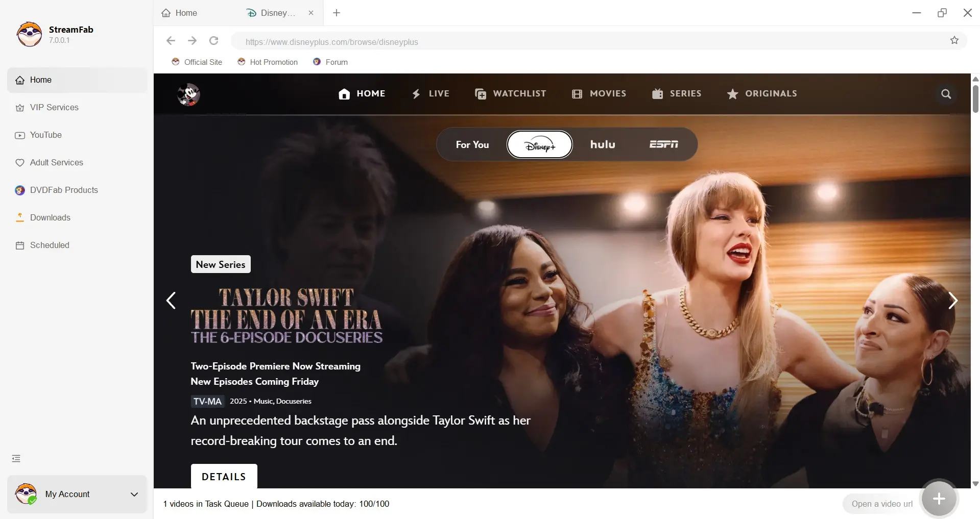Image resolution: width=980 pixels, height=519 pixels.
Task: Open Home in the left sidebar
Action: [x=77, y=80]
